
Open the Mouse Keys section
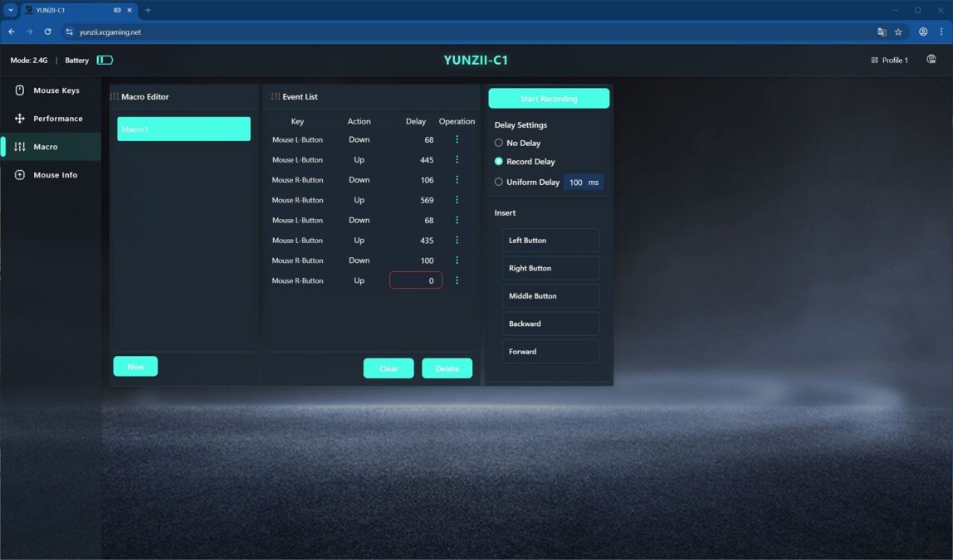click(51, 90)
